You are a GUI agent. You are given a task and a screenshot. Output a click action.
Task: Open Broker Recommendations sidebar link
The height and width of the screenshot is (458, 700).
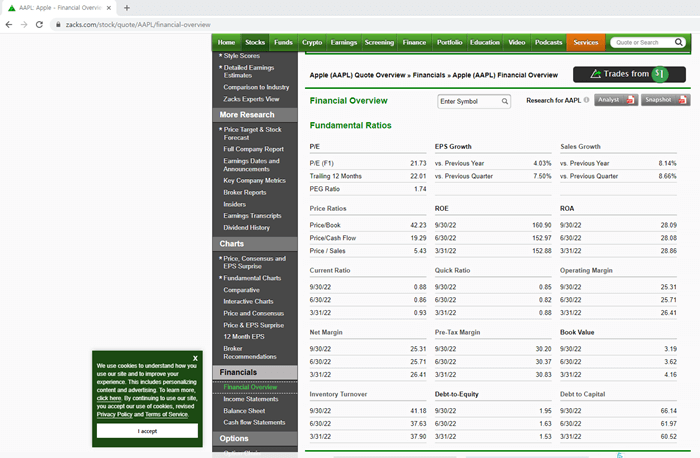point(250,353)
